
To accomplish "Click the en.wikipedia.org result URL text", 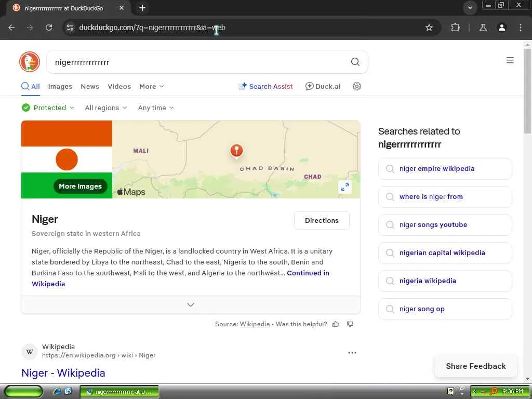I will [99, 355].
